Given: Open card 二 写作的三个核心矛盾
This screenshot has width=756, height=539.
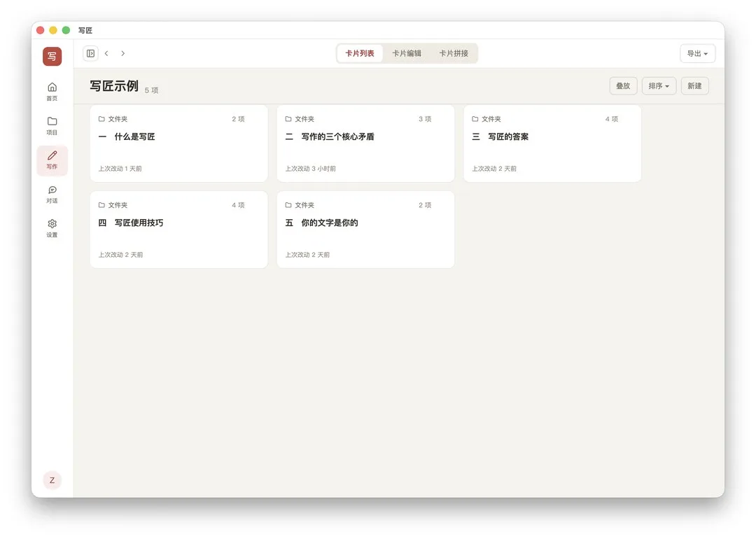Looking at the screenshot, I should (365, 143).
